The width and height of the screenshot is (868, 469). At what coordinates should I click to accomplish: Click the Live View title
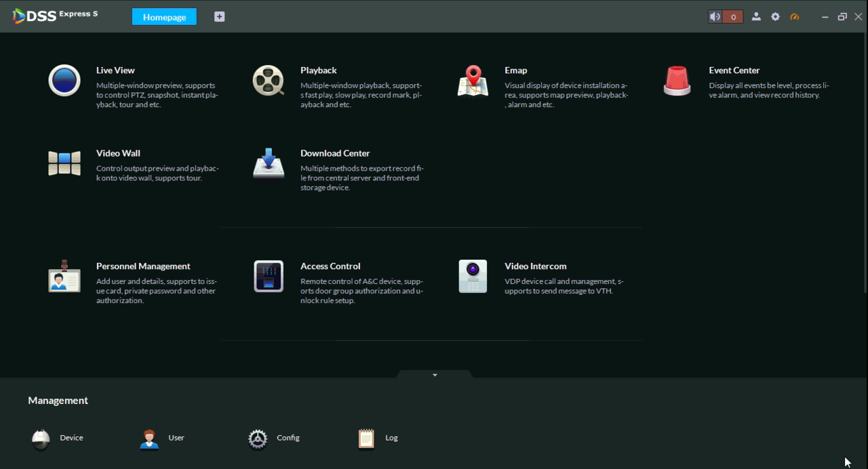pos(115,70)
